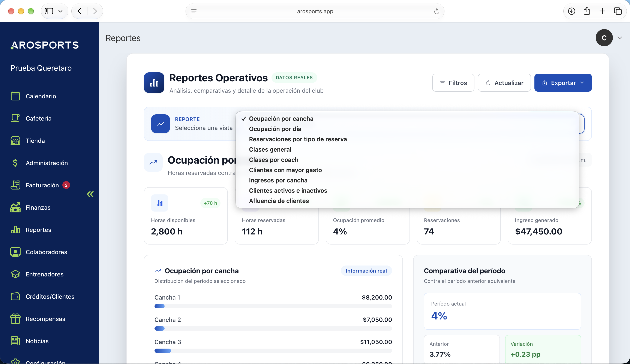The height and width of the screenshot is (364, 630).
Task: Click Safari downloads icon
Action: tap(571, 11)
